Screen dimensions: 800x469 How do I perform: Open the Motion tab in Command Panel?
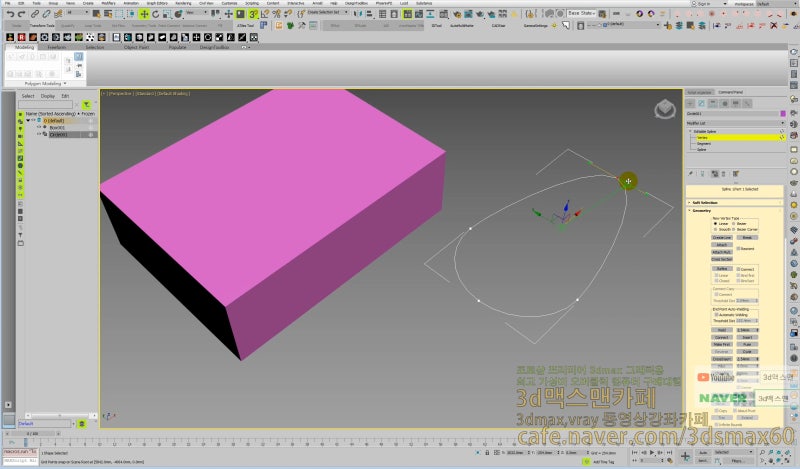click(x=725, y=104)
